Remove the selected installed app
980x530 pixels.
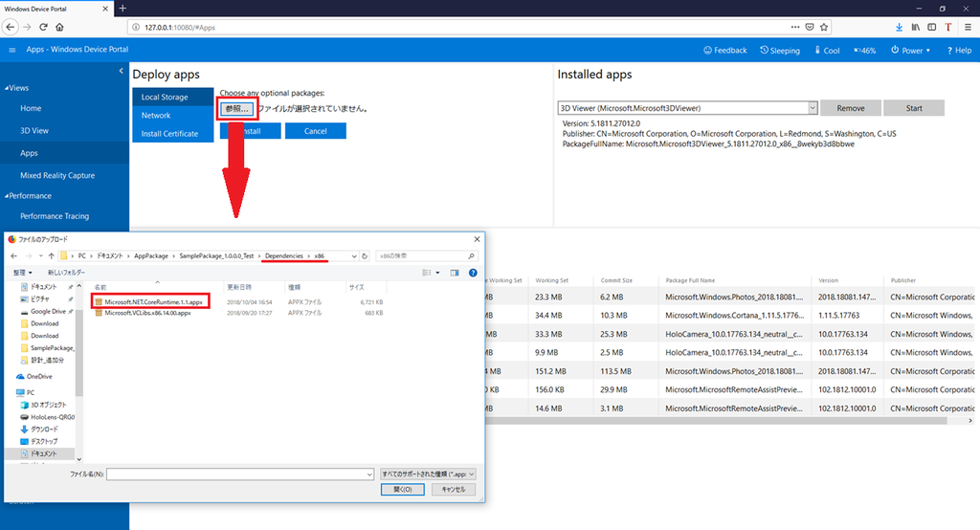(851, 108)
